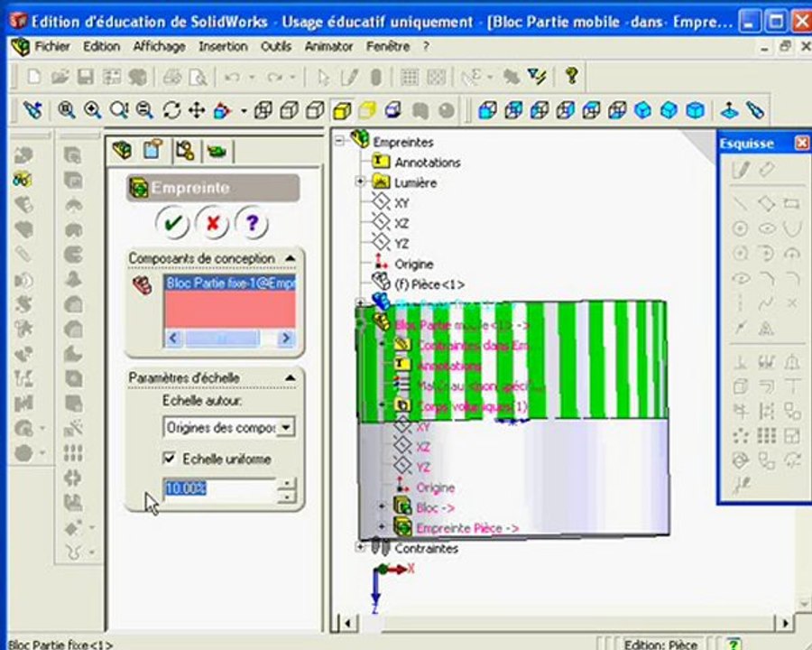Select the top-level XY plane in tree
This screenshot has height=650, width=812.
[x=401, y=202]
